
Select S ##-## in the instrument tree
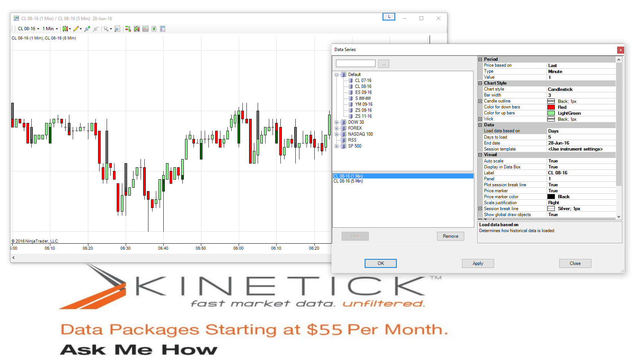(x=362, y=98)
